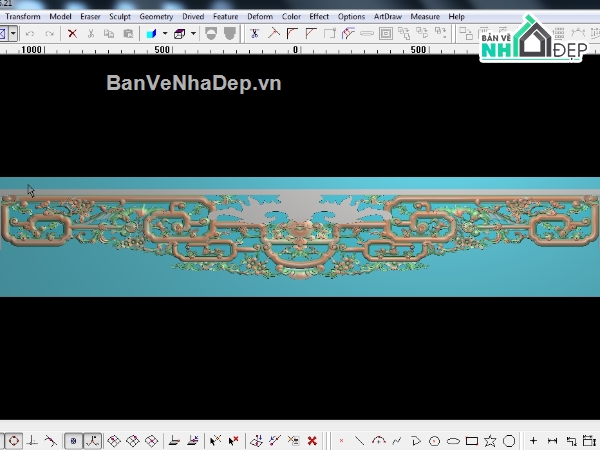Open the Color menu
The height and width of the screenshot is (450, 600).
(291, 16)
